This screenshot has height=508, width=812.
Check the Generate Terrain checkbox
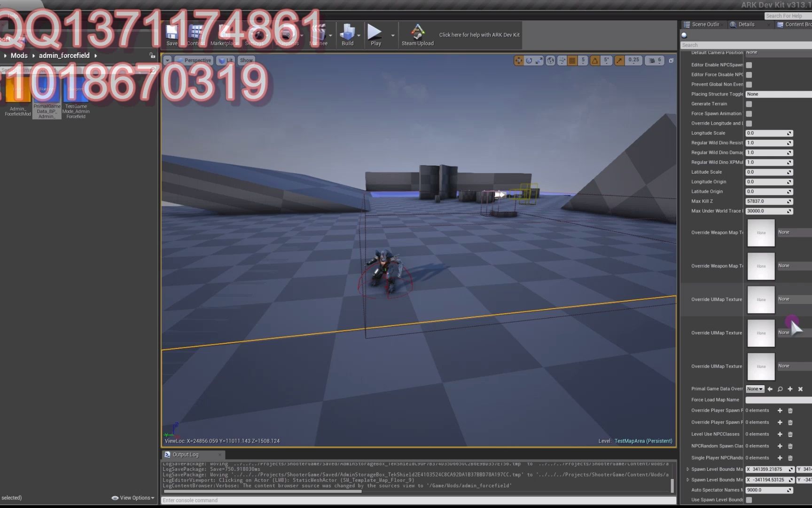[749, 103]
